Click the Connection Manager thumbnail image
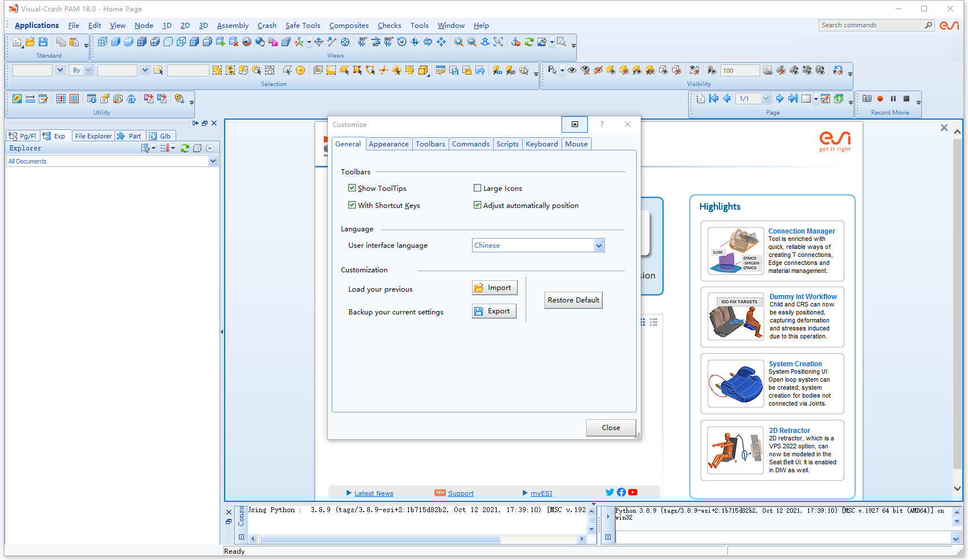The width and height of the screenshot is (968, 560). (735, 251)
